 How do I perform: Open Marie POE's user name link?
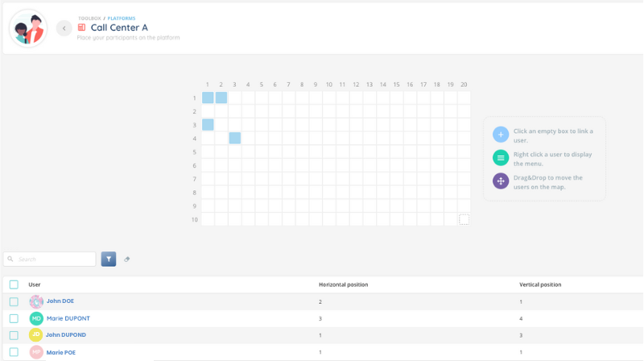(x=61, y=352)
